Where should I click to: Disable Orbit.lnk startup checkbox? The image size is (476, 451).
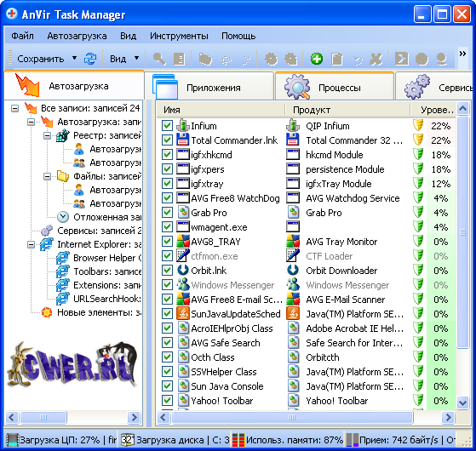tap(167, 271)
